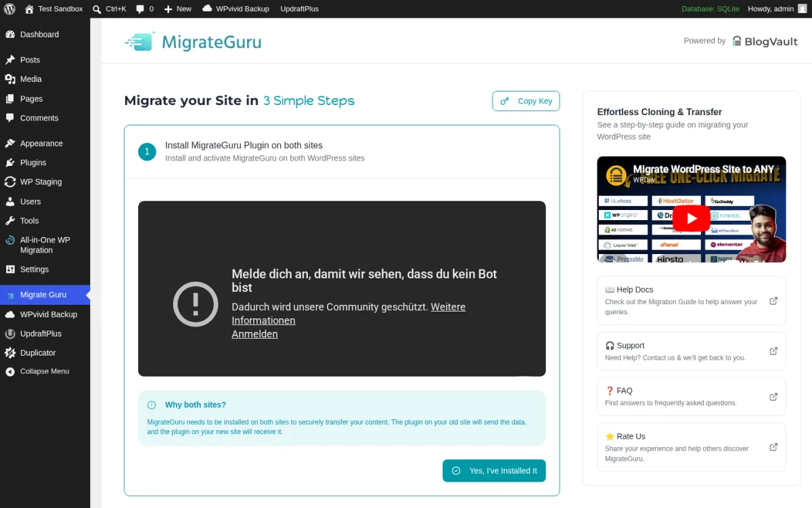Open the New content dropdown
Viewport: 812px width, 508px height.
(177, 9)
